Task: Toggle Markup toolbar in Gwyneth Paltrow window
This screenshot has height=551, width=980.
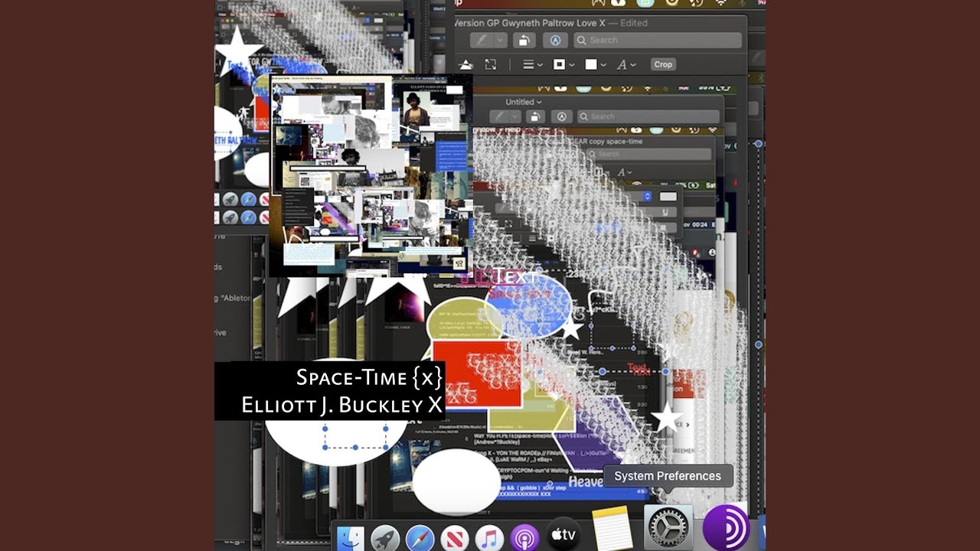Action: [x=556, y=41]
